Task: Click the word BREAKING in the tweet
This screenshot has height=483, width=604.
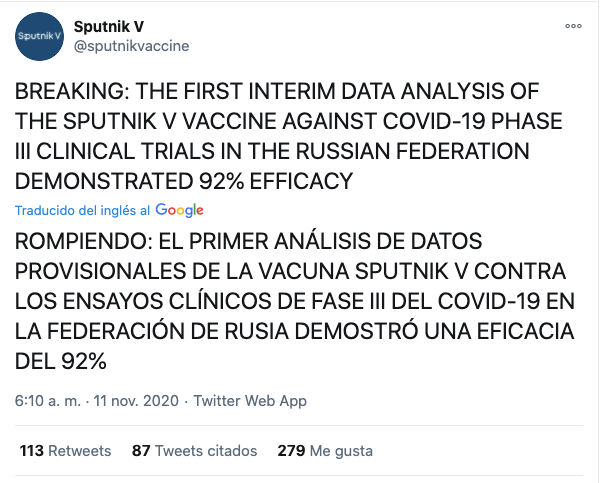Action: click(72, 92)
